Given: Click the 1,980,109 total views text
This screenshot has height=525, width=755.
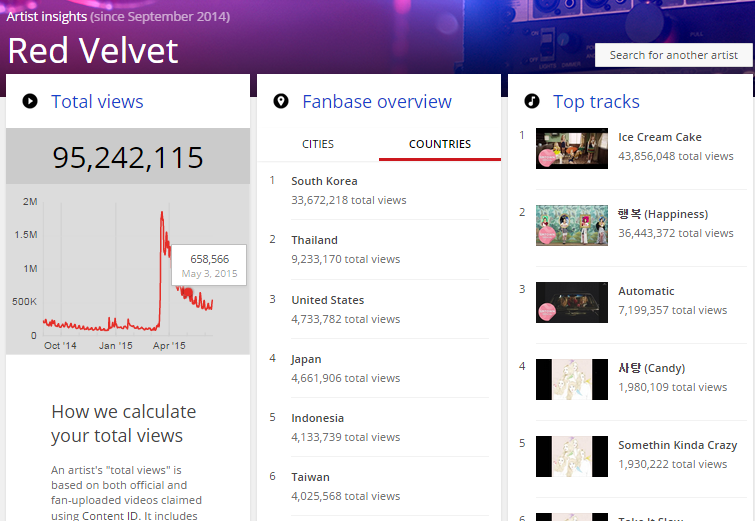Looking at the screenshot, I should coord(673,387).
